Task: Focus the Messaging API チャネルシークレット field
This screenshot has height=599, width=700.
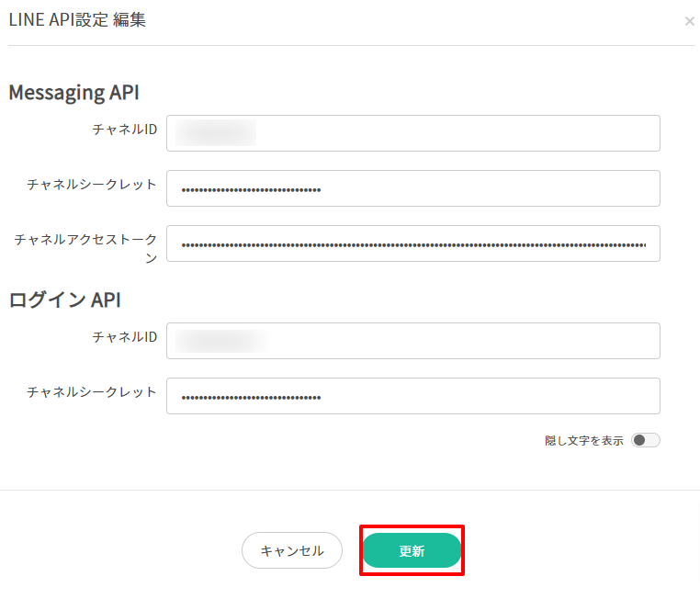Action: coord(413,188)
